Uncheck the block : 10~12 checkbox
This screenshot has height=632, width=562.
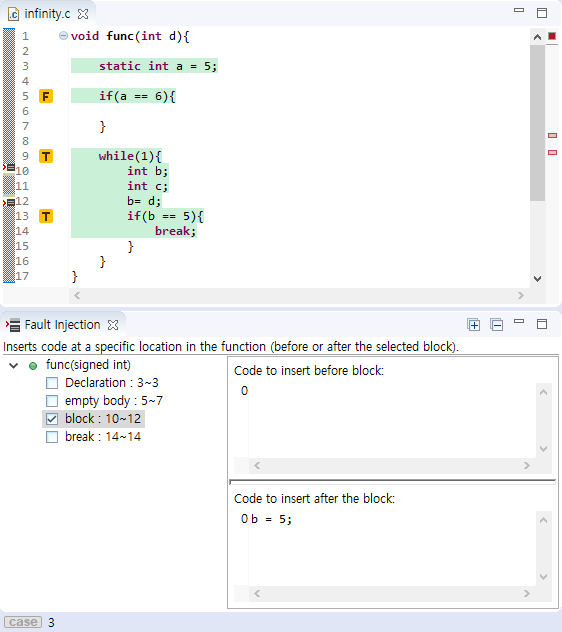(52, 419)
